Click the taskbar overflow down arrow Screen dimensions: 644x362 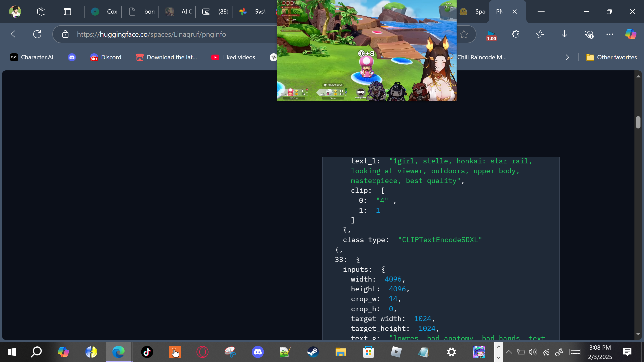click(499, 357)
